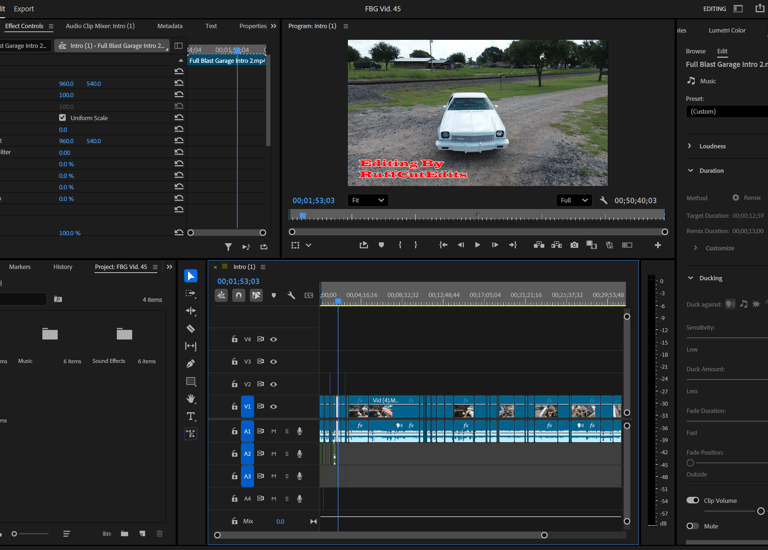Select the Pen tool
The height and width of the screenshot is (550, 768).
pos(191,363)
